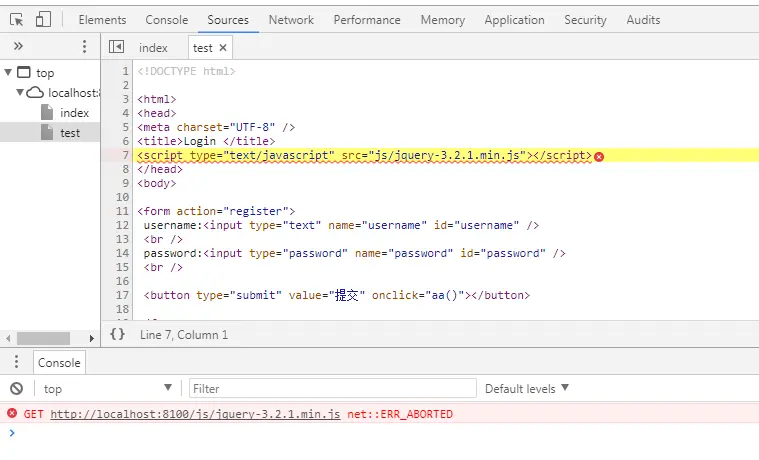The image size is (759, 460).
Task: Click the red error icon in console message
Action: (x=12, y=413)
